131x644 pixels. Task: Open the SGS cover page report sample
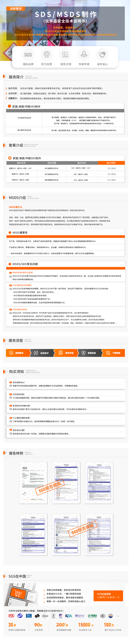click(x=33, y=483)
